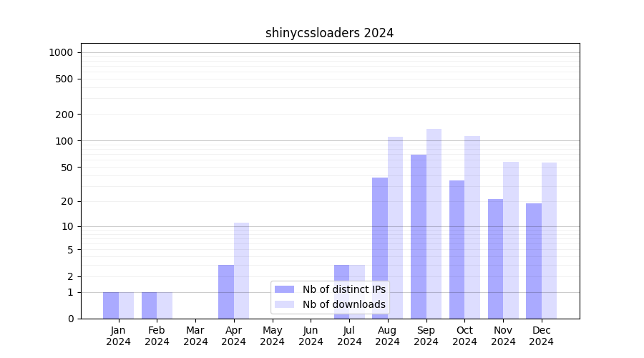Select the Jun 2024 x-axis label

[311, 336]
